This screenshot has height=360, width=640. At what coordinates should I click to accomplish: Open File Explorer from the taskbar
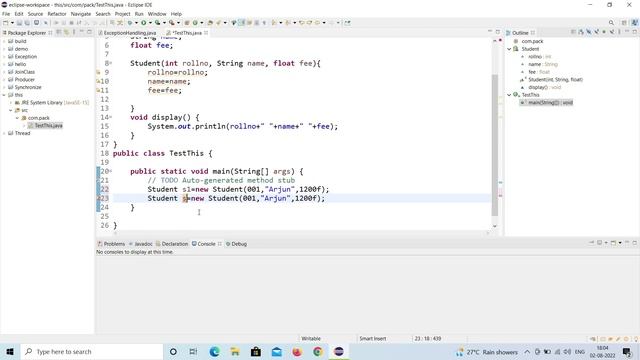(235, 351)
